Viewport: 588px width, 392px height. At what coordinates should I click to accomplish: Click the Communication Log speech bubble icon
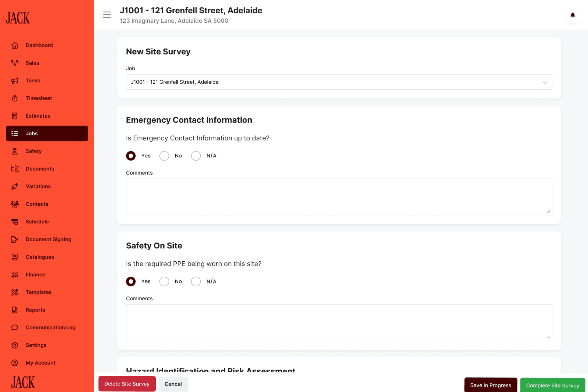[15, 327]
